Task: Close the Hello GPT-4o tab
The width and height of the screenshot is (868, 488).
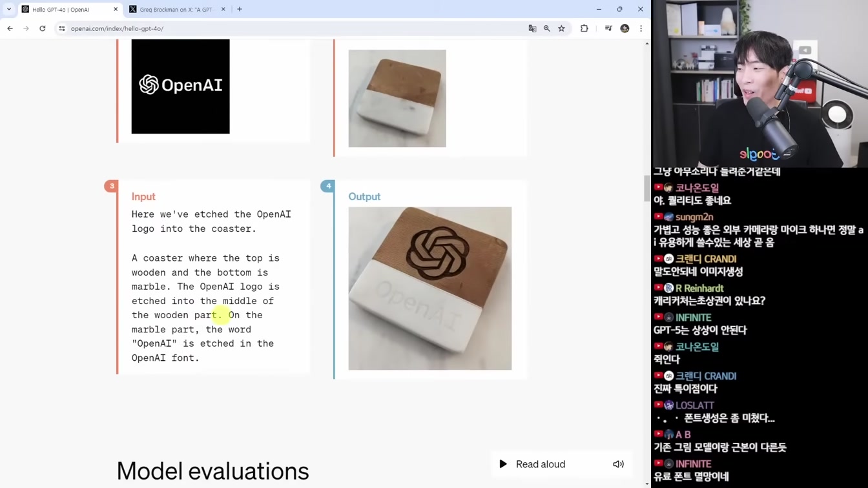Action: point(116,9)
